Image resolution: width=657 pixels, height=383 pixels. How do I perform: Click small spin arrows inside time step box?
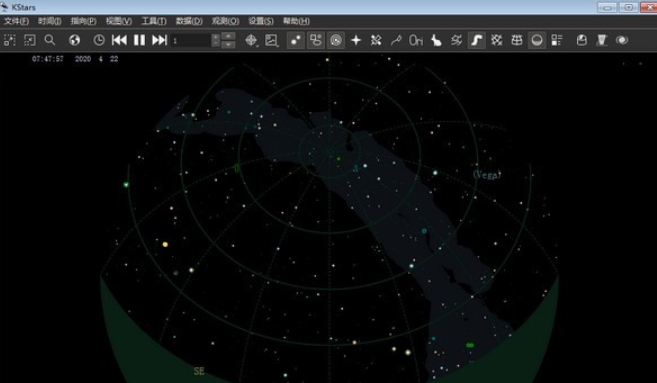tap(215, 40)
